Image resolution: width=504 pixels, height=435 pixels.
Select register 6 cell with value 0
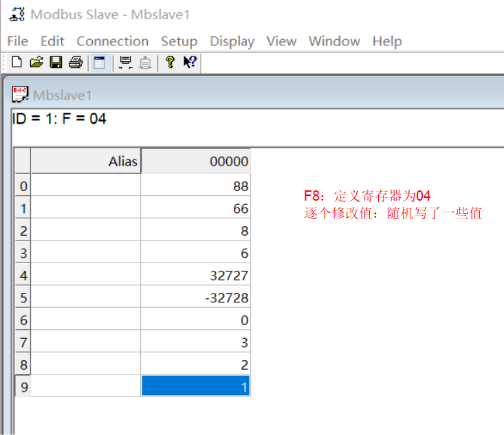(x=196, y=320)
